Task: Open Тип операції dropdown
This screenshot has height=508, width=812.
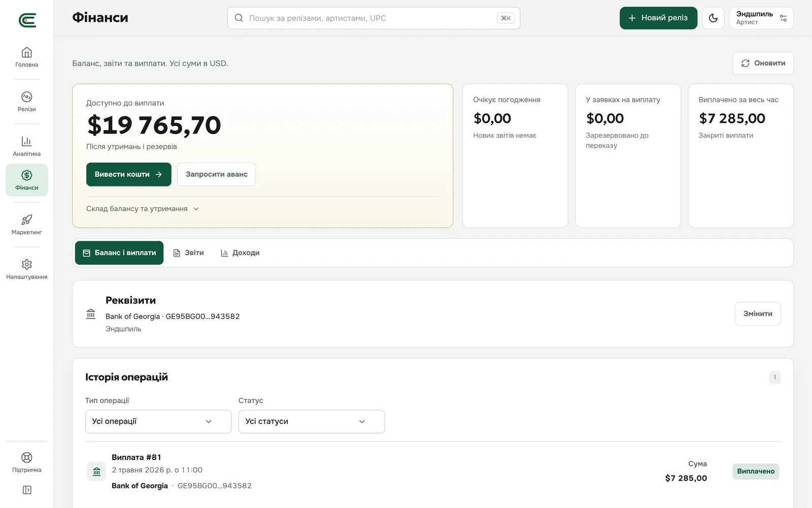Action: pyautogui.click(x=158, y=422)
